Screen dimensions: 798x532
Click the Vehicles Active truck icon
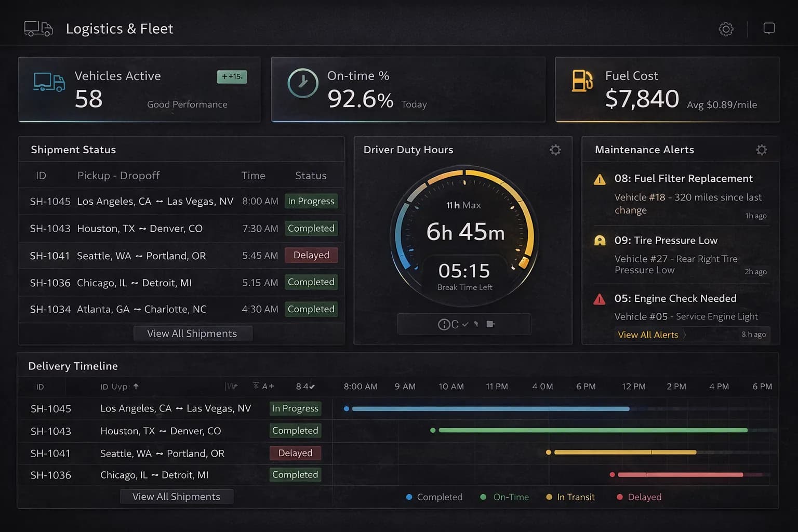click(49, 82)
